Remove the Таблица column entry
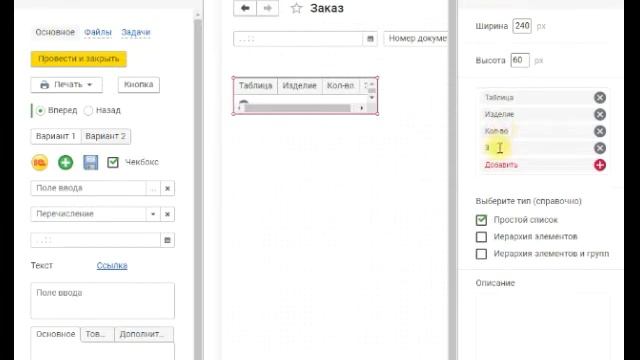640x360 pixels. pyautogui.click(x=600, y=98)
